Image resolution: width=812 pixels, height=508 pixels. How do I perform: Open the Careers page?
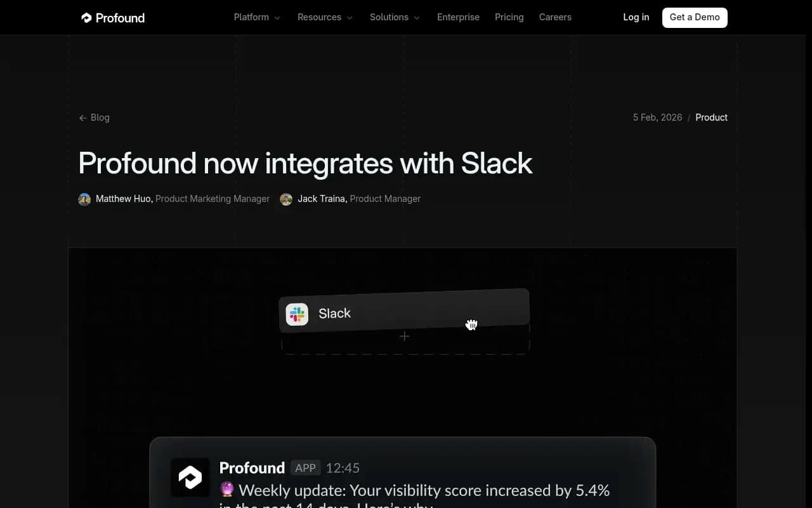pyautogui.click(x=555, y=17)
